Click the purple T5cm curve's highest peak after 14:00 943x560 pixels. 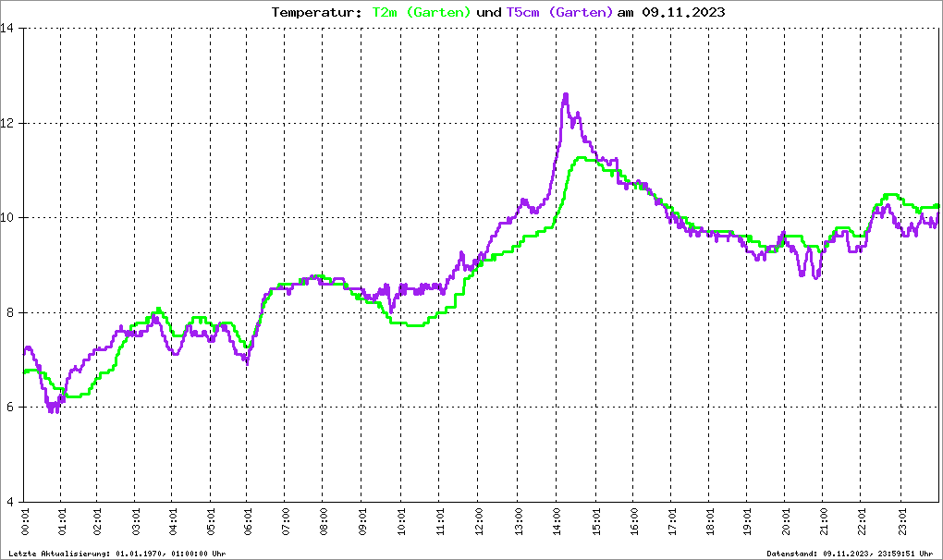pyautogui.click(x=565, y=95)
